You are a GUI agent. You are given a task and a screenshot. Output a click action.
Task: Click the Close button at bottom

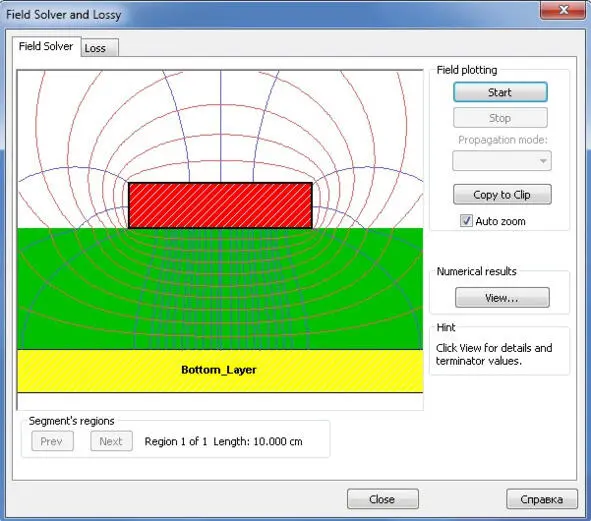[x=383, y=499]
